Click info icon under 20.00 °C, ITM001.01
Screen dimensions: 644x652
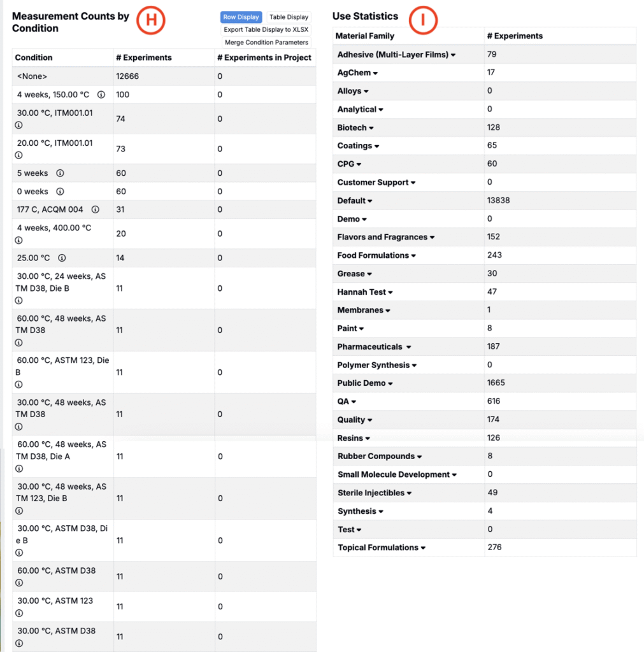pyautogui.click(x=18, y=155)
